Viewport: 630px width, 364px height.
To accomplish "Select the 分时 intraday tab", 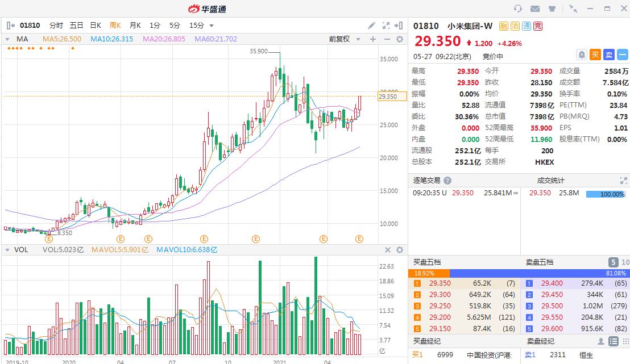I will [56, 26].
